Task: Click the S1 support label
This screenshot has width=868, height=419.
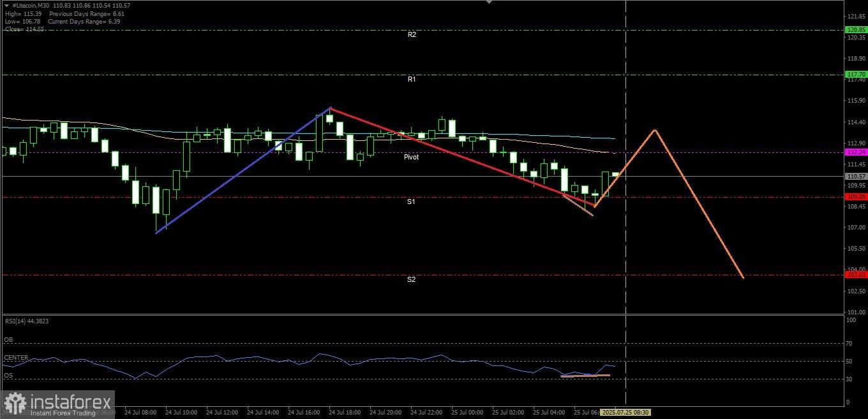Action: [x=412, y=202]
